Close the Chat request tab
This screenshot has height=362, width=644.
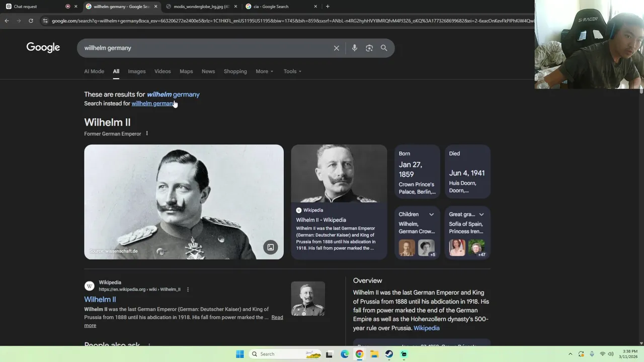click(x=75, y=7)
